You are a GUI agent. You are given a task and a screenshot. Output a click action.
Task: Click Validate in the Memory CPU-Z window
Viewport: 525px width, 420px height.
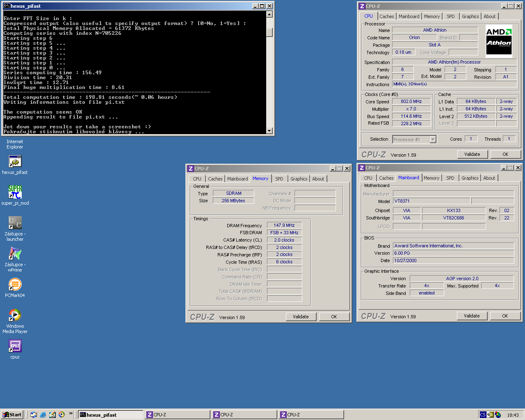[x=301, y=317]
